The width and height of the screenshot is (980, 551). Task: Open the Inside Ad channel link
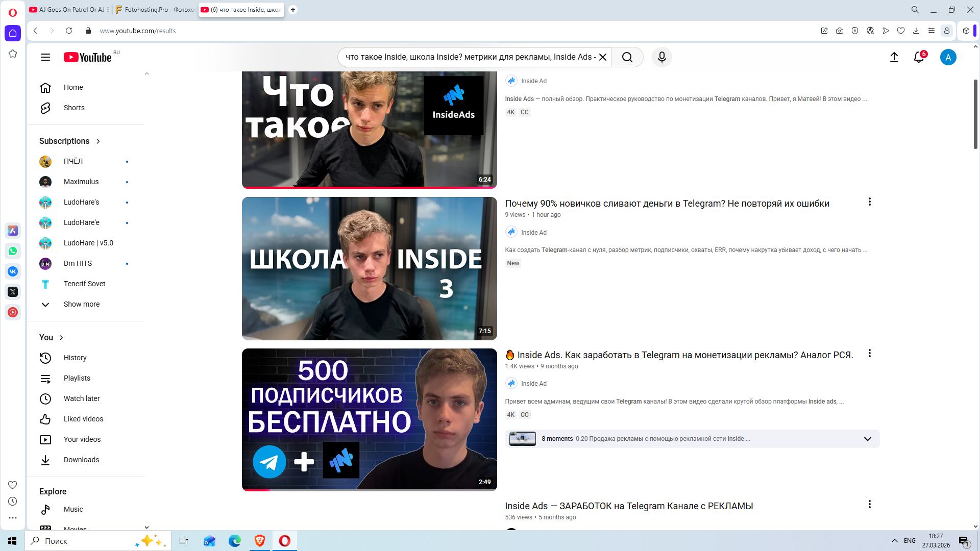(533, 233)
